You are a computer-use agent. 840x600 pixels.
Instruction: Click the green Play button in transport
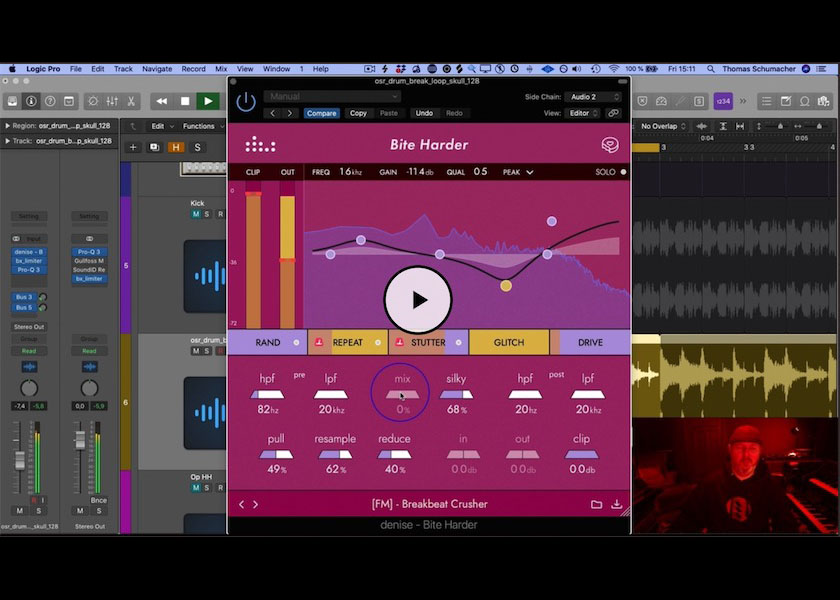pos(208,101)
